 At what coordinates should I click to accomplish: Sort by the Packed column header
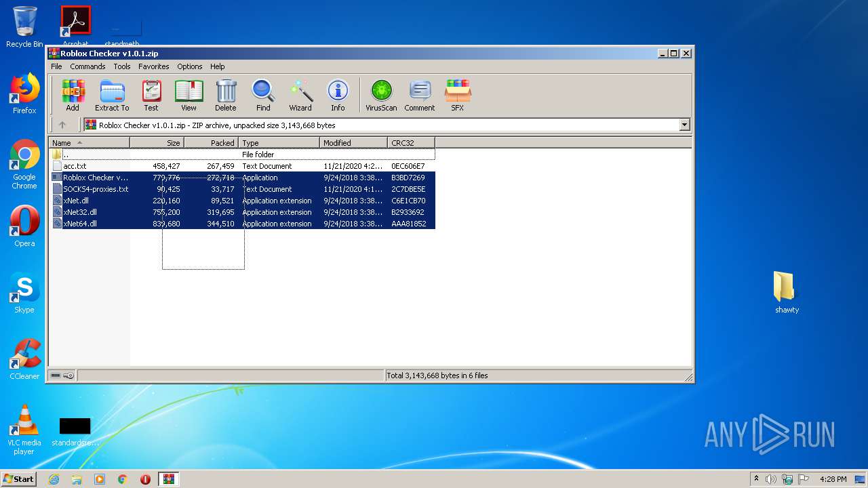[212, 142]
